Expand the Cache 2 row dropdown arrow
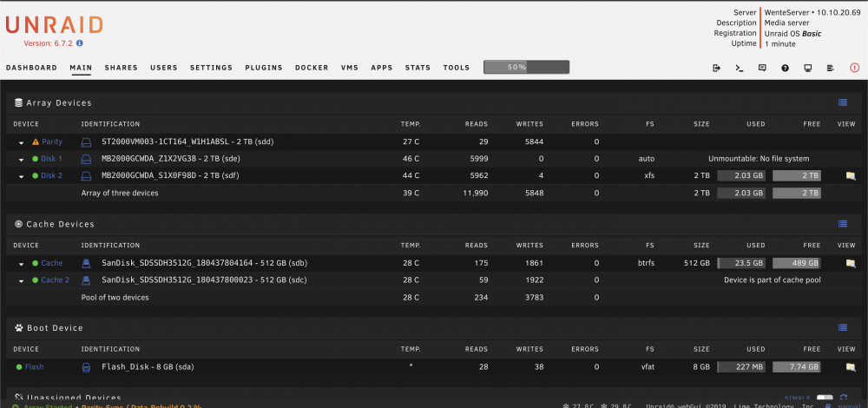 21,281
